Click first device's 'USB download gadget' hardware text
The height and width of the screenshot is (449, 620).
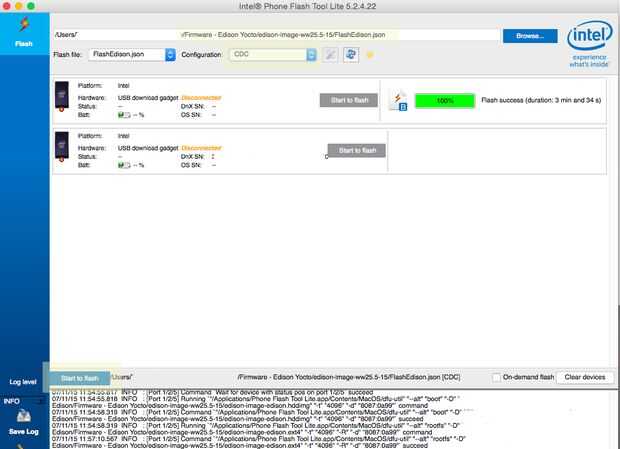pos(148,98)
